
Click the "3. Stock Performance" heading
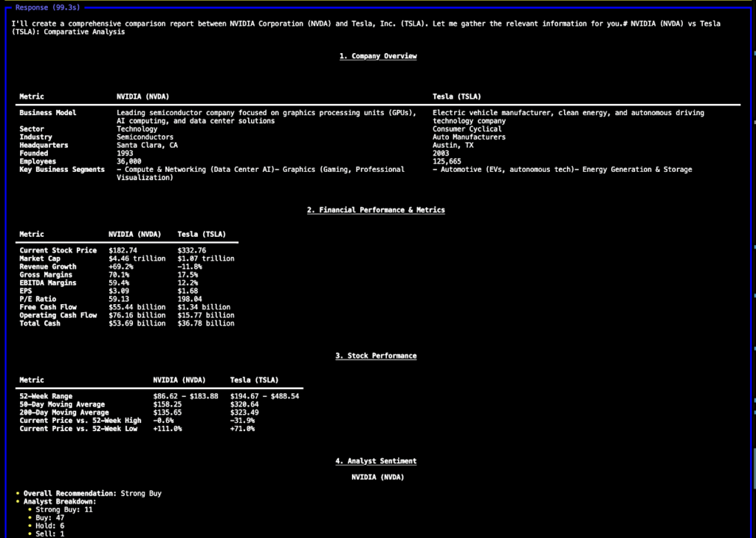376,356
